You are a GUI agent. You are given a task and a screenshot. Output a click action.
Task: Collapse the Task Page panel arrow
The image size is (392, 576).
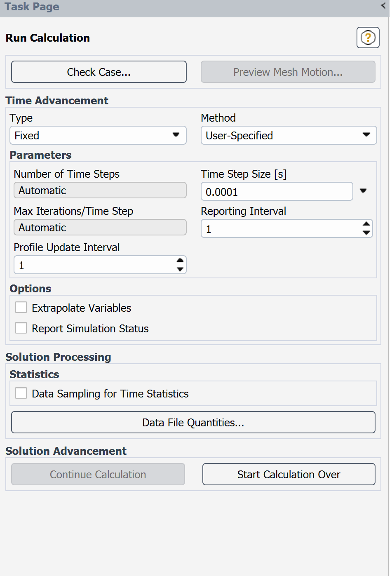[383, 6]
